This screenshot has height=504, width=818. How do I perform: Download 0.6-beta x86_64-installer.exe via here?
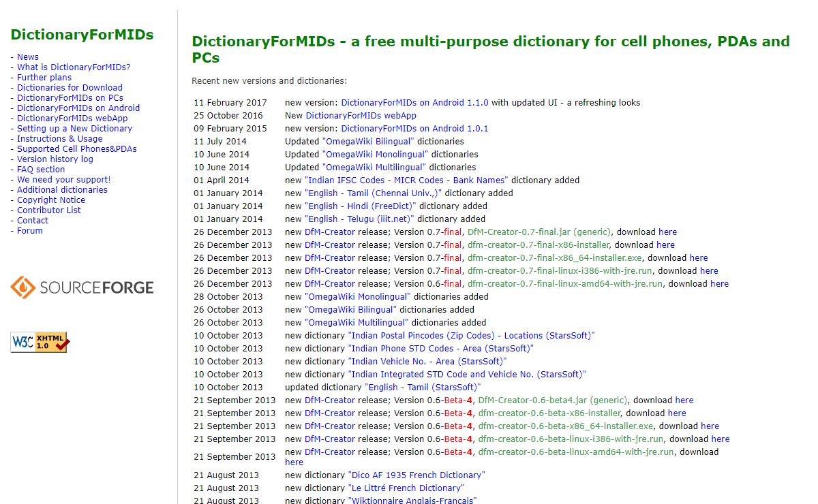[710, 426]
